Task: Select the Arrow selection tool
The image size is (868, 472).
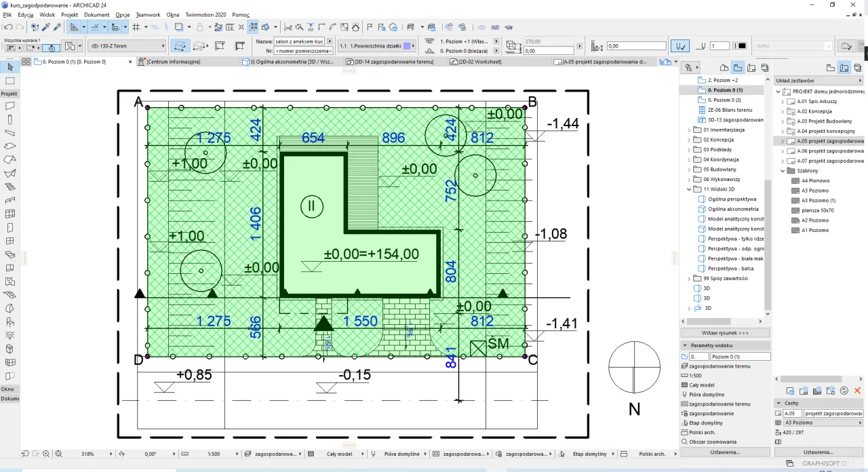Action: tap(9, 67)
